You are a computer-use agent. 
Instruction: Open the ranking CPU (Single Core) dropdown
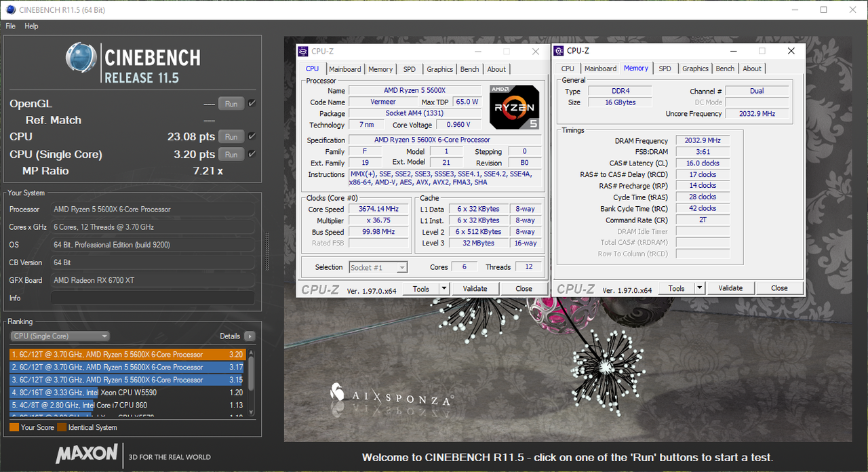point(60,336)
